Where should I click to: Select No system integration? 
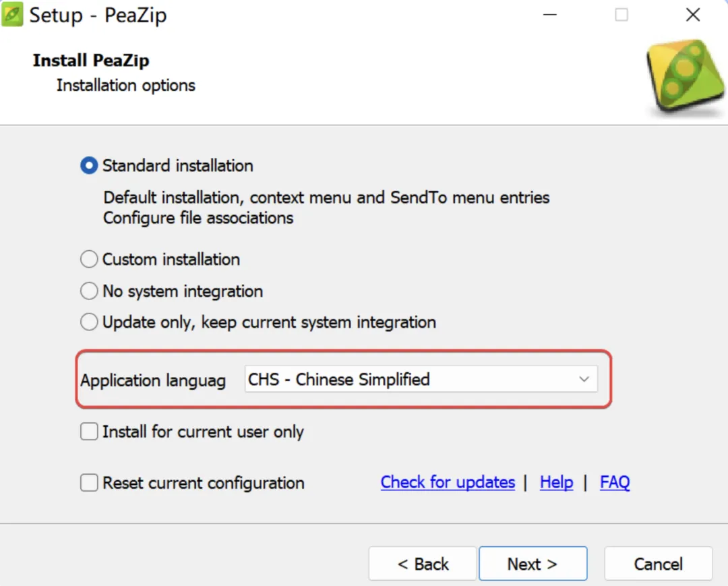click(x=89, y=291)
